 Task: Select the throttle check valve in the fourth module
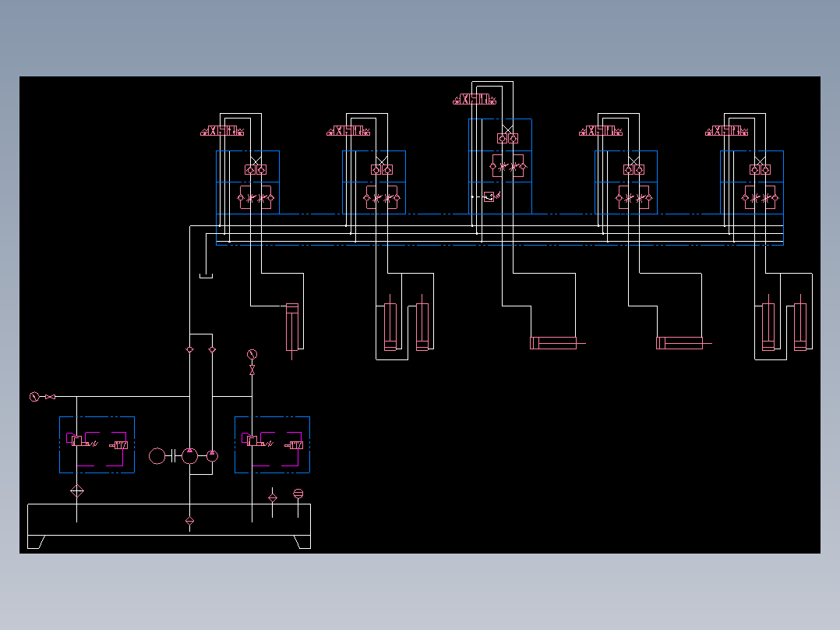tap(634, 198)
